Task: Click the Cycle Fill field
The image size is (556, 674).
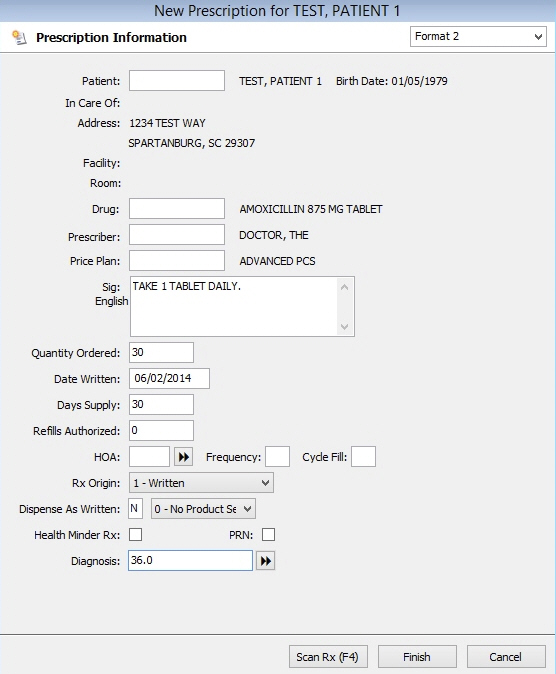Action: click(363, 456)
